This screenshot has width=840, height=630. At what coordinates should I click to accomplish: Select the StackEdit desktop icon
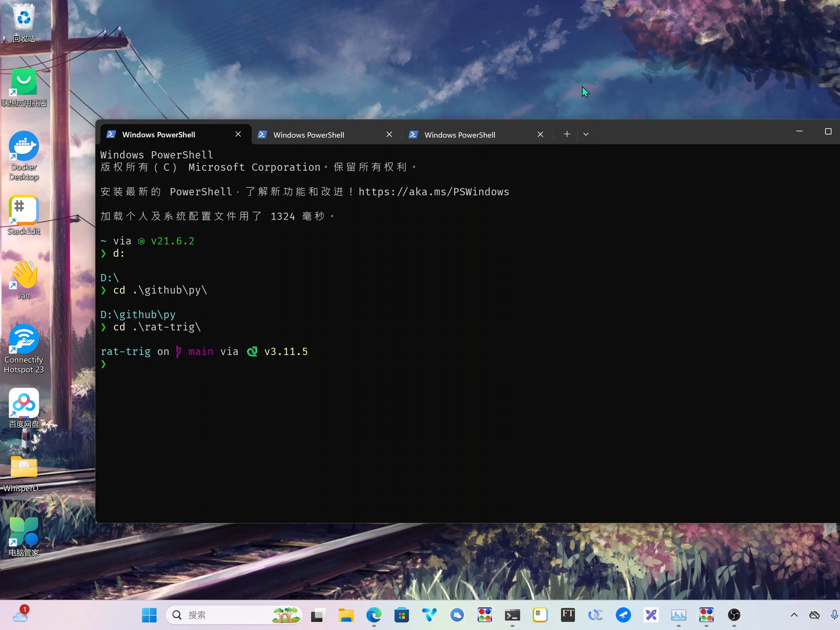[x=24, y=210]
